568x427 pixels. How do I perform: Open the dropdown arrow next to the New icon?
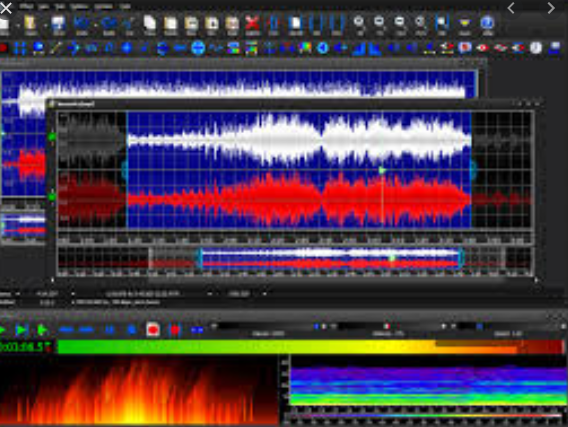(x=17, y=25)
